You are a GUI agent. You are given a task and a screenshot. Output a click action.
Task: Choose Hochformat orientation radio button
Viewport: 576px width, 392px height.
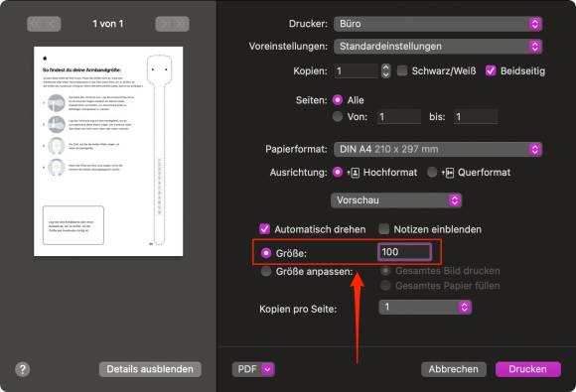[x=338, y=172]
